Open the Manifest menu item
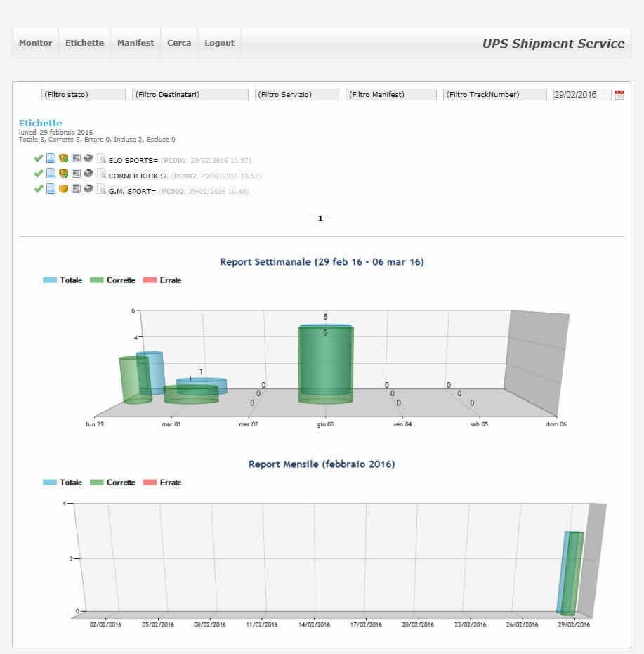The width and height of the screenshot is (644, 654). coord(136,43)
